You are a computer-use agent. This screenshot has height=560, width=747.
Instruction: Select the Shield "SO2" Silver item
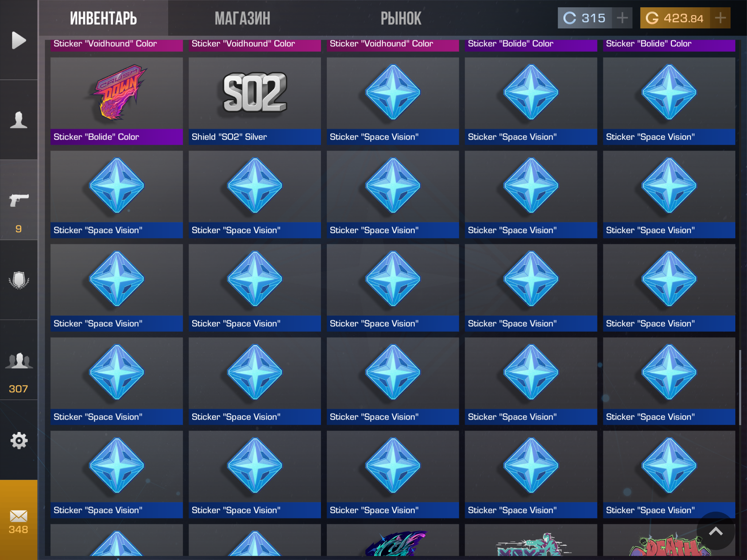pos(255,101)
